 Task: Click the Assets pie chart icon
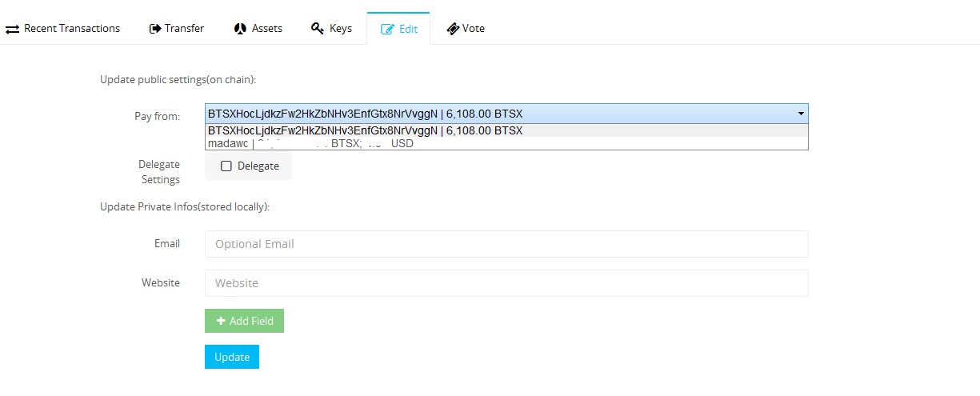[x=240, y=29]
